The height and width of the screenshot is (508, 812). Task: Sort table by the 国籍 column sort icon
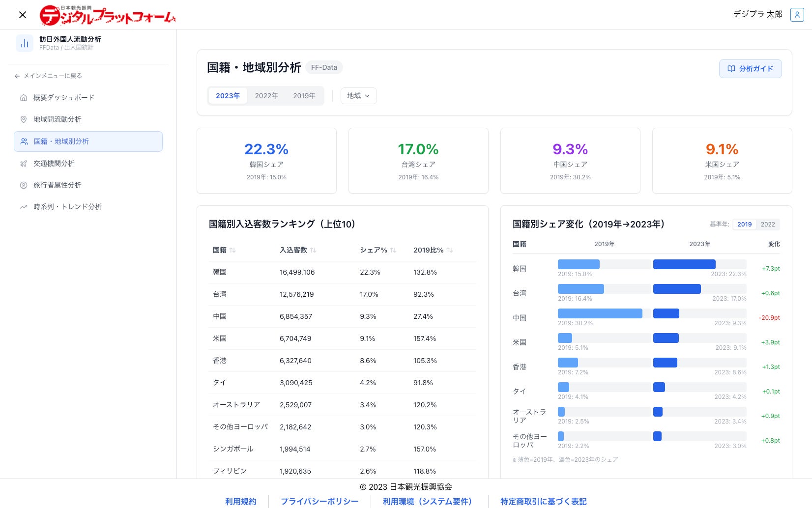coord(232,250)
